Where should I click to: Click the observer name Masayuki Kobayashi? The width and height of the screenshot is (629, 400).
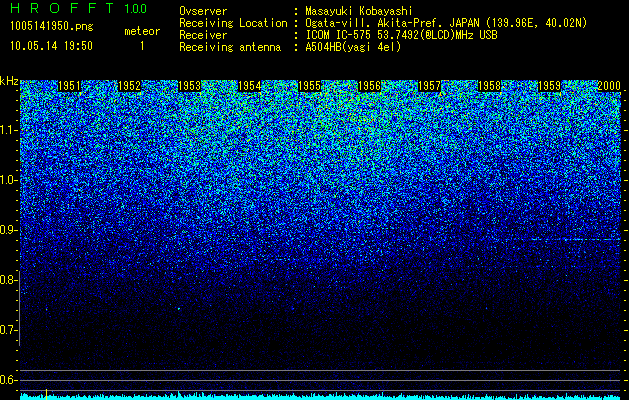coord(359,11)
